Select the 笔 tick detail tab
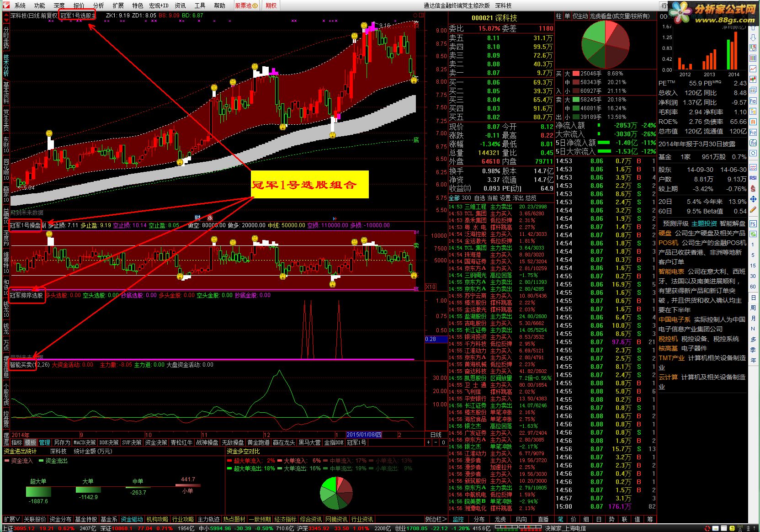This screenshot has height=532, width=760. tap(560, 519)
